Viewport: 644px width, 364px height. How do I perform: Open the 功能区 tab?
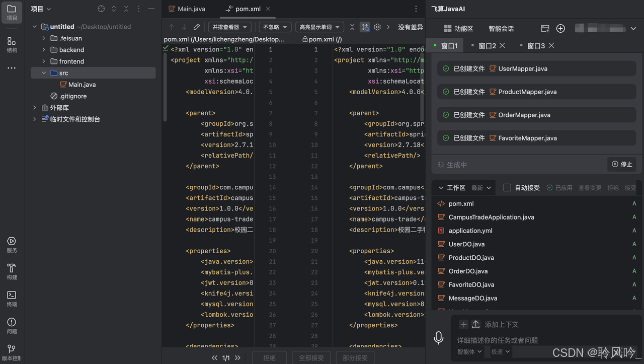click(x=458, y=29)
